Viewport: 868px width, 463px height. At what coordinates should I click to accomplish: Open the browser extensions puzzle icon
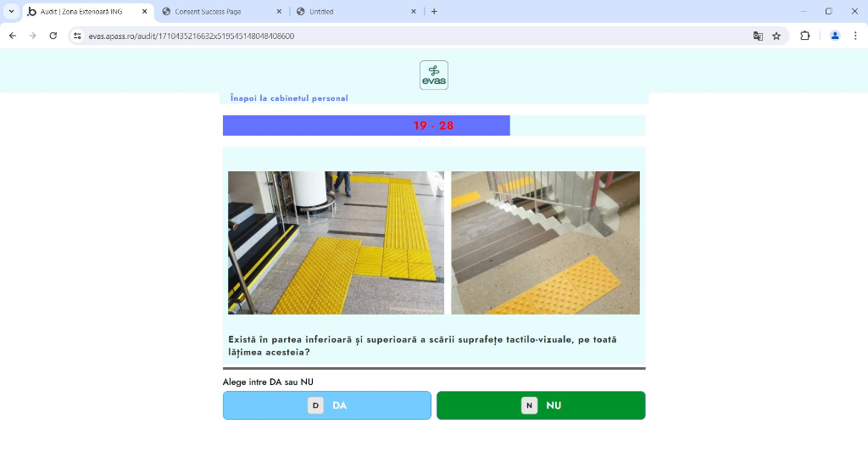pyautogui.click(x=805, y=36)
